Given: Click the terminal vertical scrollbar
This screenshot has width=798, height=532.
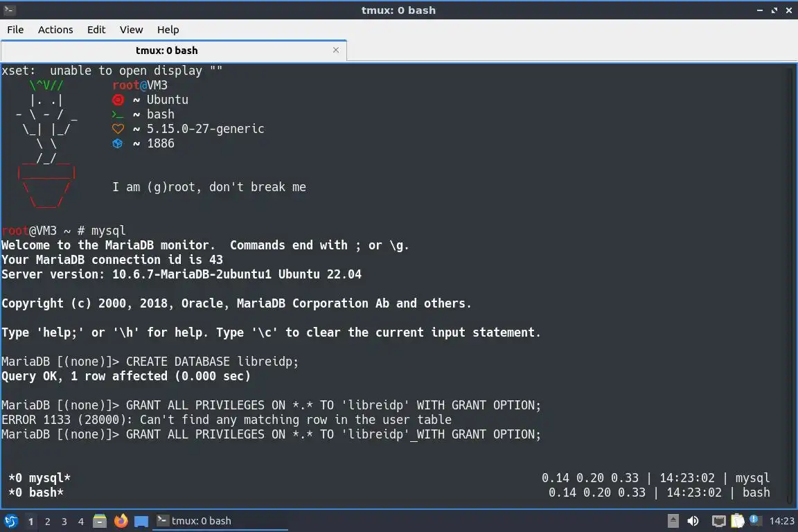Looking at the screenshot, I should (x=790, y=285).
